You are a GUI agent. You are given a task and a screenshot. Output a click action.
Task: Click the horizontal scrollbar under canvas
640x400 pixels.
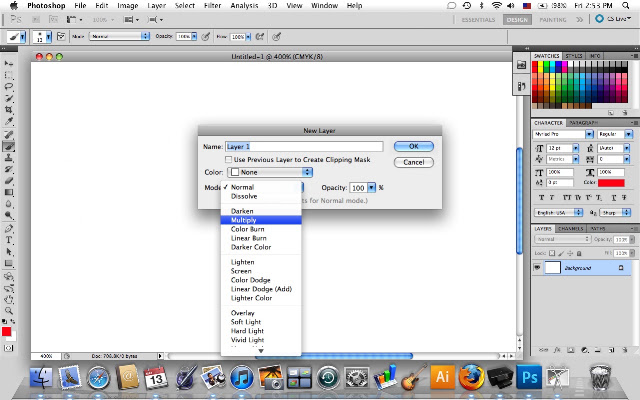(x=334, y=356)
